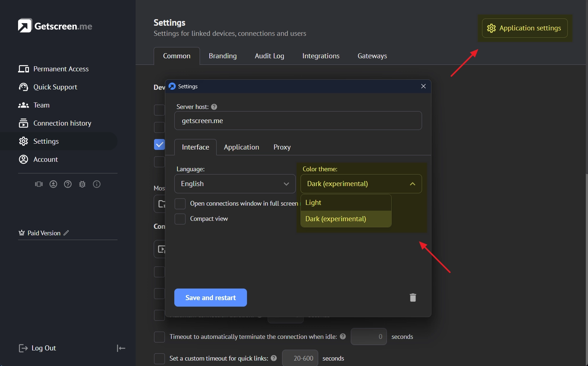
Task: Open Connection history in the sidebar
Action: click(62, 123)
